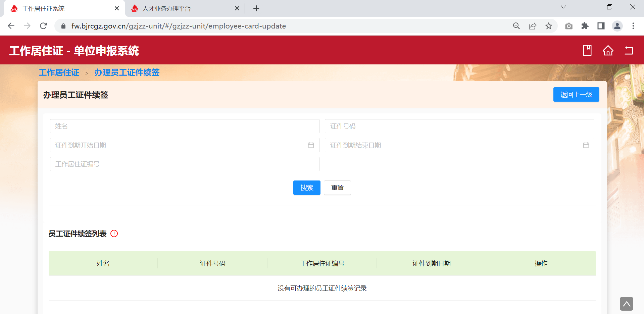The height and width of the screenshot is (314, 644).
Task: Click the home icon in red header
Action: pos(608,51)
